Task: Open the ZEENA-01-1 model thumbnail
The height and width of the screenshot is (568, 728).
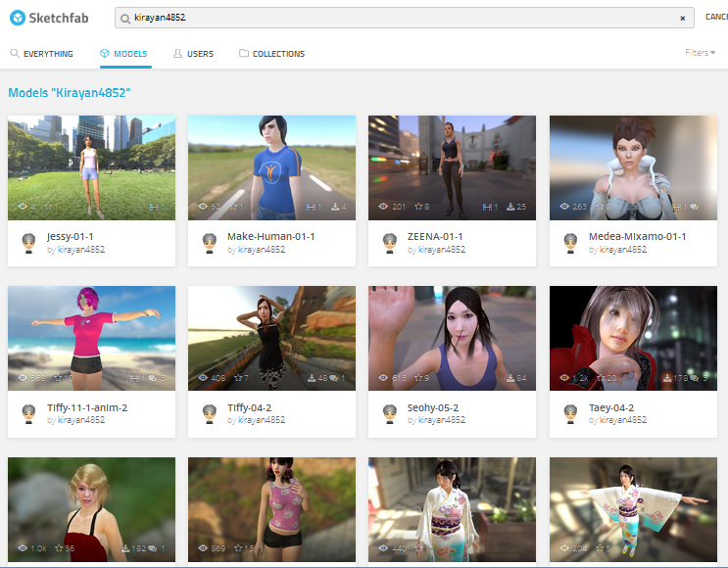Action: [452, 167]
